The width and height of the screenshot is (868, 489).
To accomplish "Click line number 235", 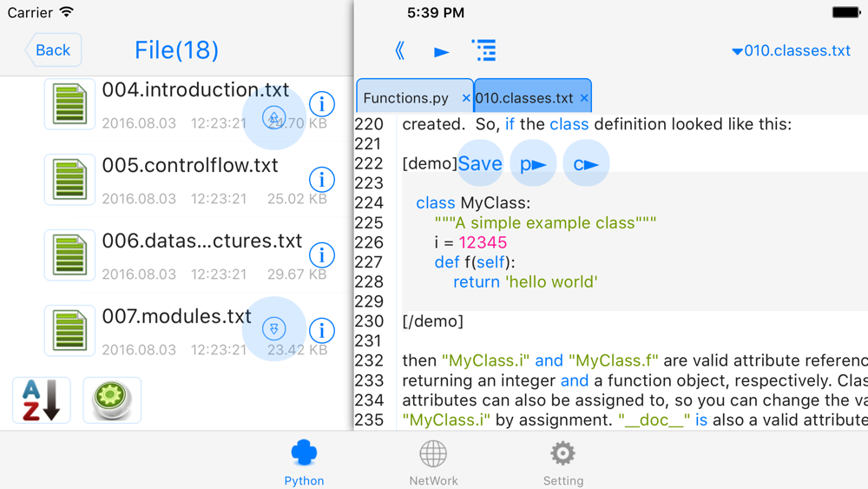I will (x=369, y=420).
